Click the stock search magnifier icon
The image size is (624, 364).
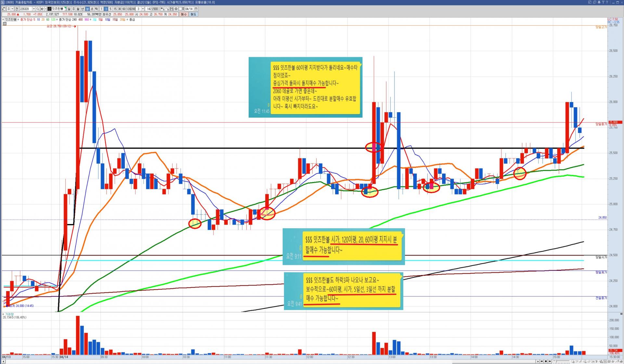coord(38,9)
